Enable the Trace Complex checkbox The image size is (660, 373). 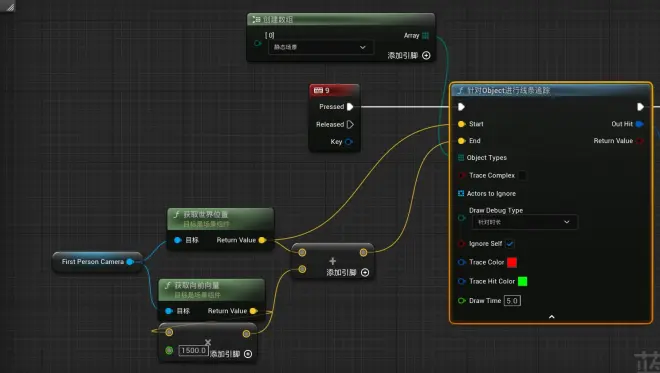click(x=522, y=176)
